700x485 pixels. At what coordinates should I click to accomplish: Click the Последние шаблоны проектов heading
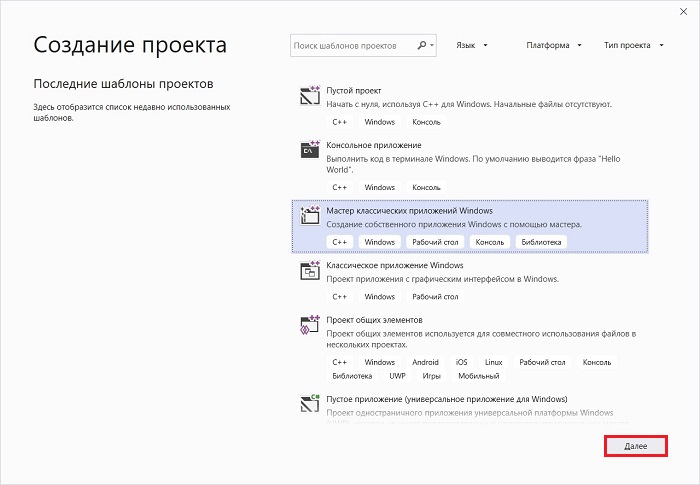[123, 84]
